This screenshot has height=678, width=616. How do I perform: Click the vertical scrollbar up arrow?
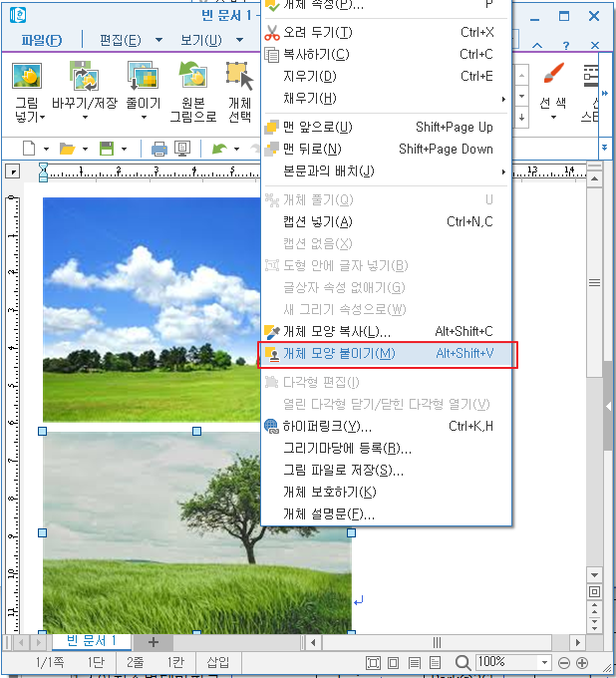[x=594, y=178]
